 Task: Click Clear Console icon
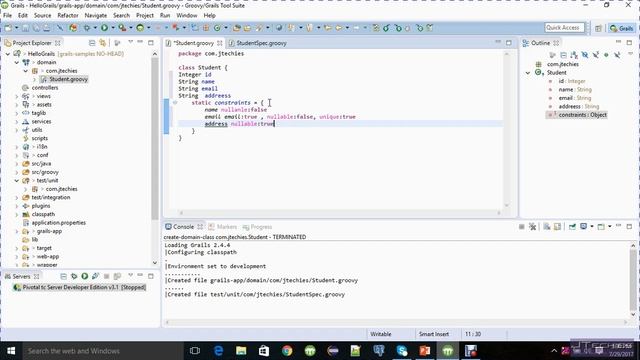(x=547, y=227)
